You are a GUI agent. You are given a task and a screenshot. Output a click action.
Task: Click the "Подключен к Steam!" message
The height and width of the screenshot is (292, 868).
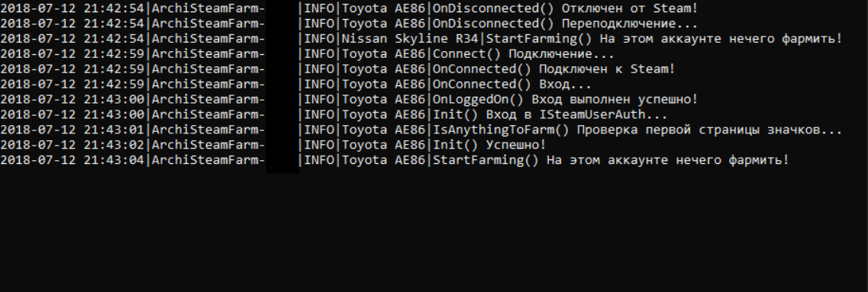click(x=607, y=69)
